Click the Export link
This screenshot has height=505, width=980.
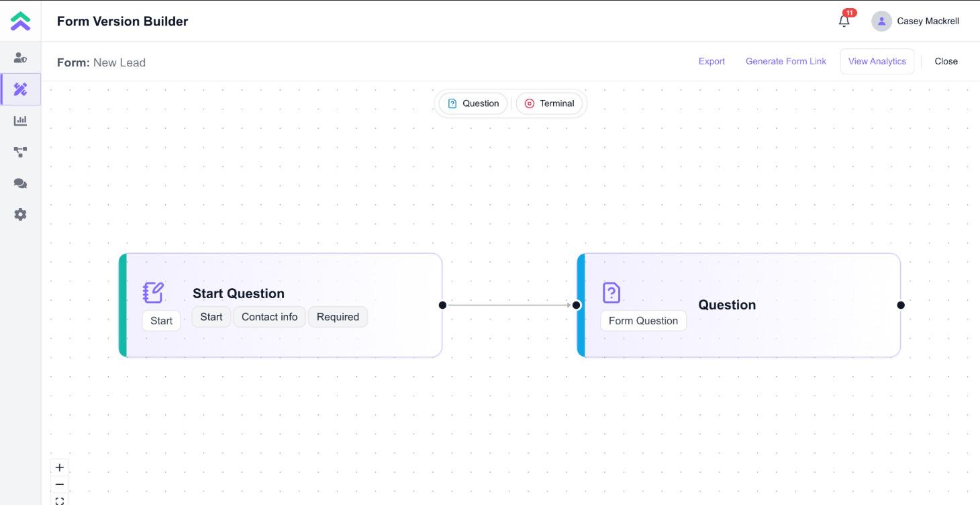[x=712, y=61]
